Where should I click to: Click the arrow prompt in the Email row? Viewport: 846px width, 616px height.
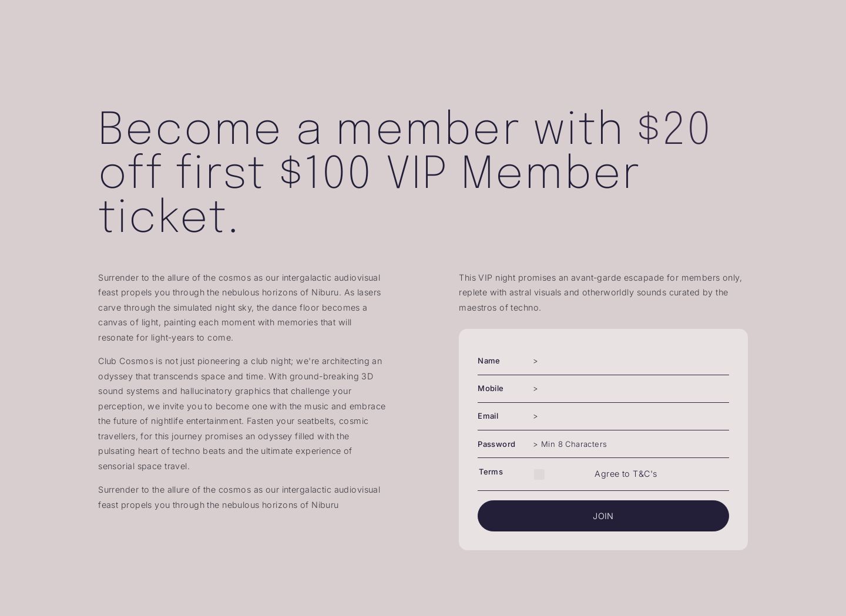click(x=535, y=416)
